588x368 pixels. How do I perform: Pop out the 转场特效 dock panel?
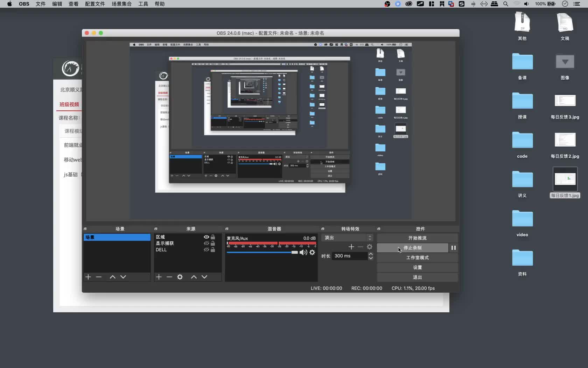[x=323, y=229]
